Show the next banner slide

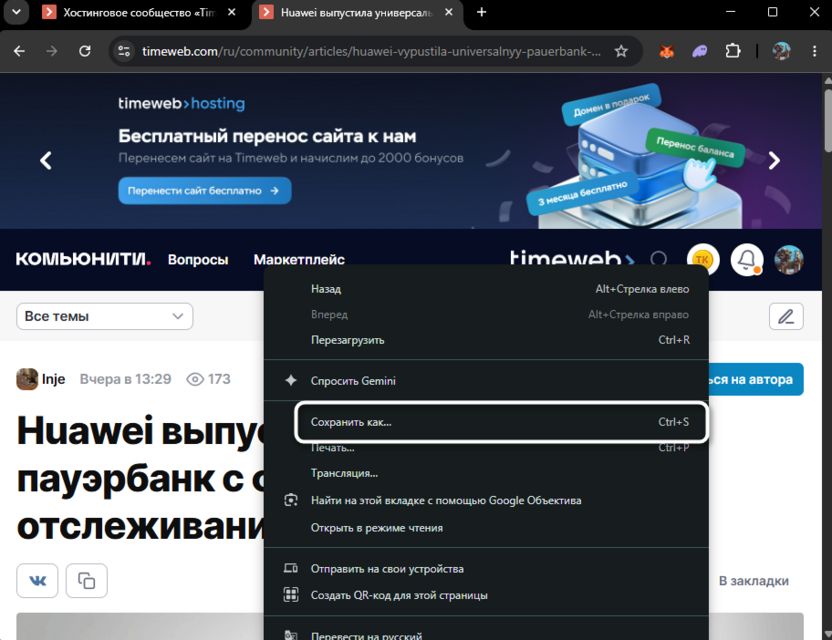pos(774,160)
